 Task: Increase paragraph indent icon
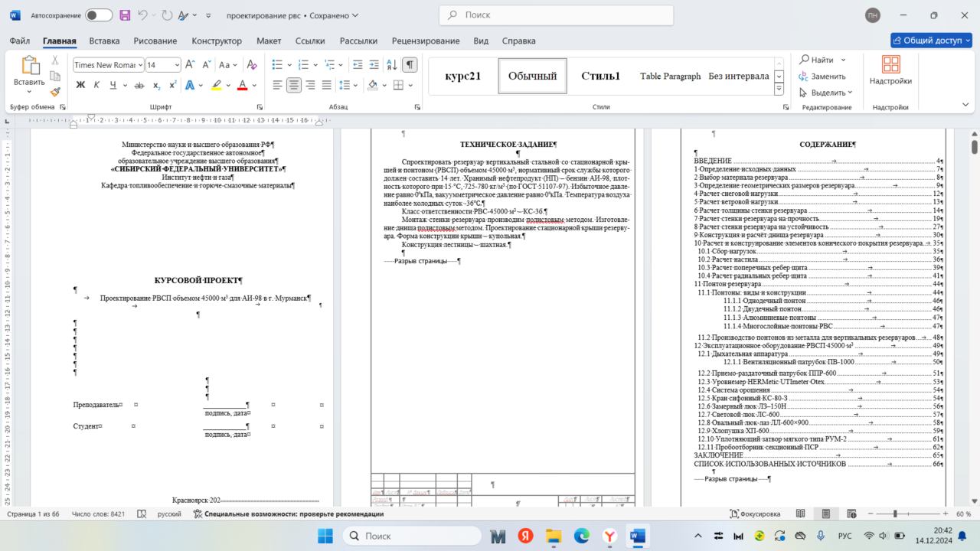coord(373,65)
